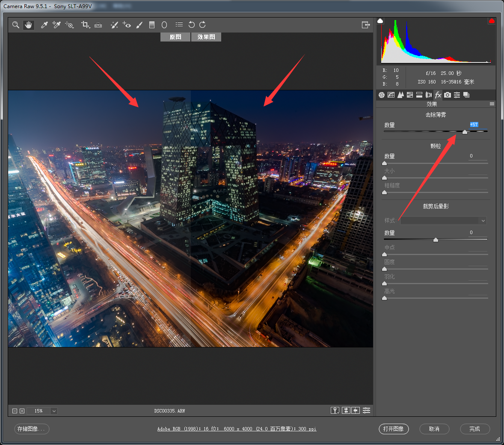
Task: Toggle full screen mode icon
Action: click(365, 25)
